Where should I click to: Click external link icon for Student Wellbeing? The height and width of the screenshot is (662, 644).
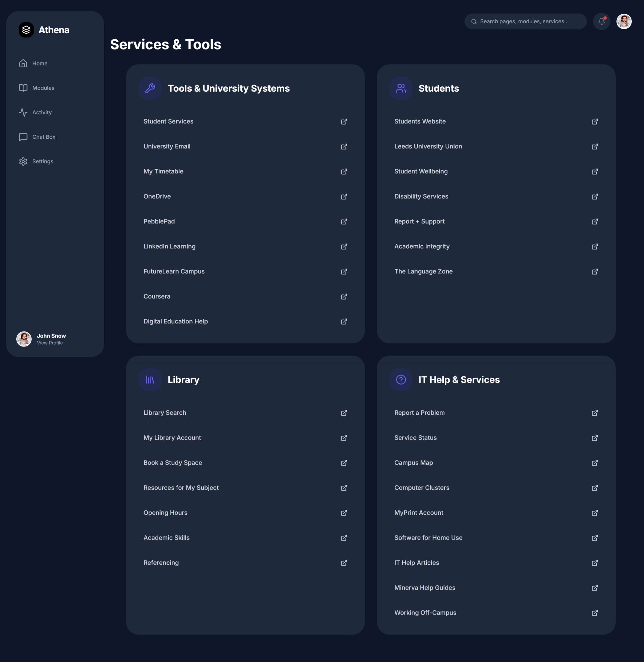[x=594, y=171]
